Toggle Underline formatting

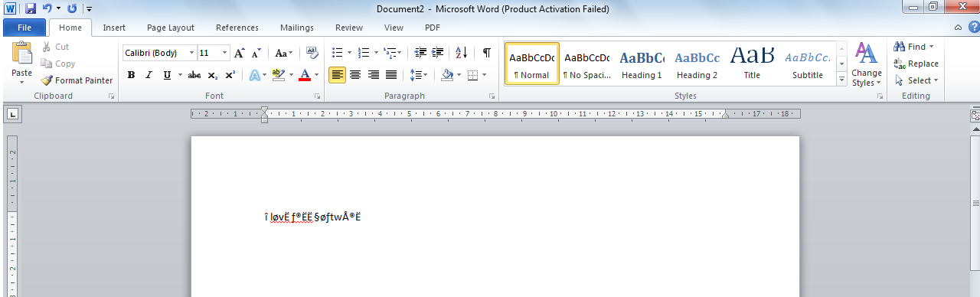(x=166, y=75)
